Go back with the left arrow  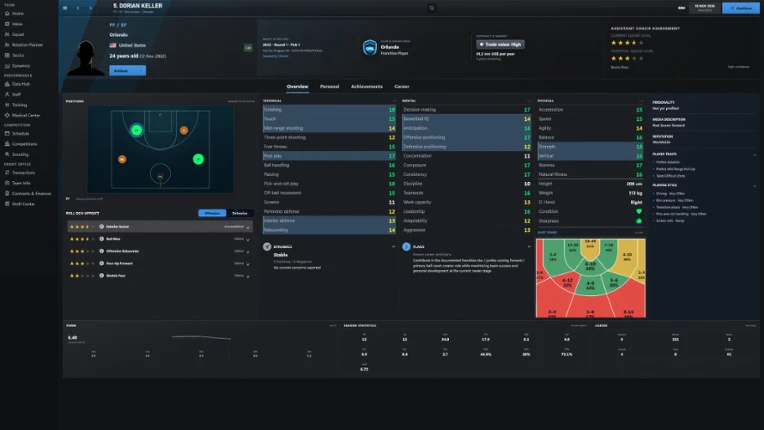click(x=78, y=8)
